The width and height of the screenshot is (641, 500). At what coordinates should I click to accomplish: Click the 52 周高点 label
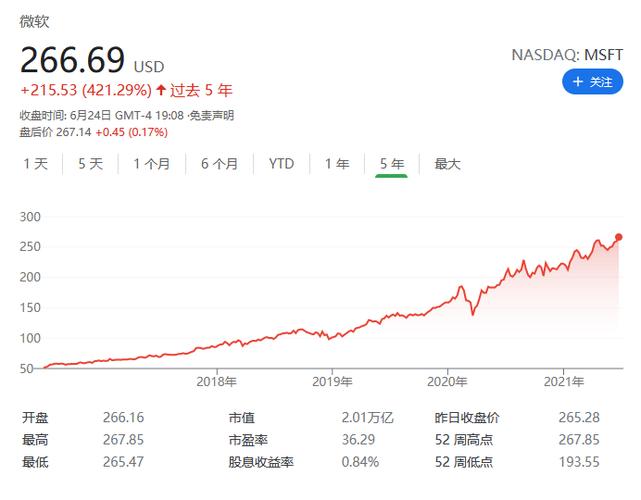point(464,439)
